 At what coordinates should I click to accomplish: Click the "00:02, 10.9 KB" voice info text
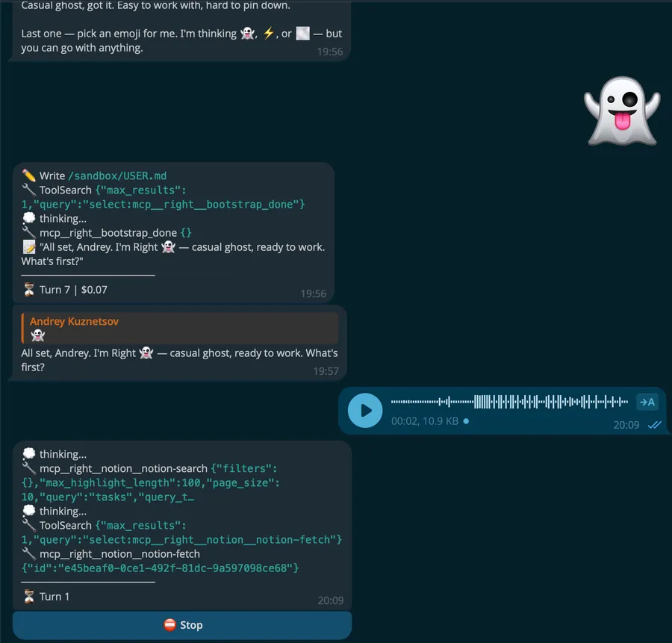click(x=425, y=421)
